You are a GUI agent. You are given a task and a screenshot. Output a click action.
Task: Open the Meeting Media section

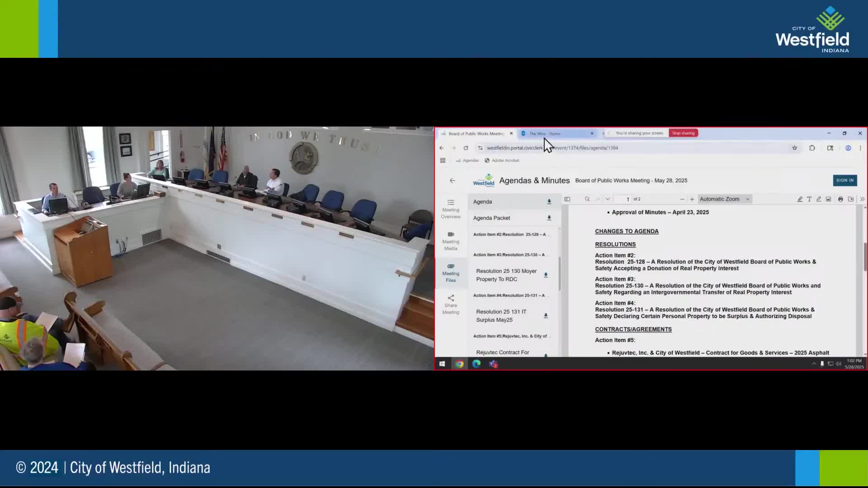(450, 241)
